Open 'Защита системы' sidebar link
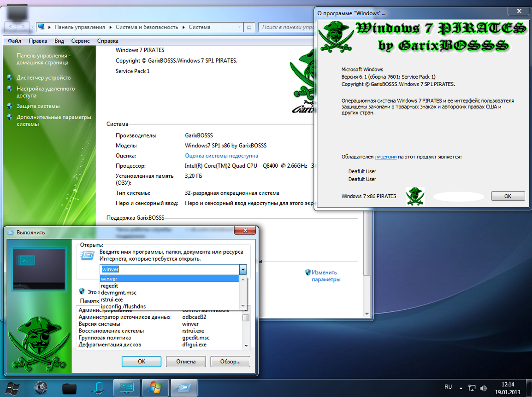This screenshot has height=397, width=532. point(38,106)
